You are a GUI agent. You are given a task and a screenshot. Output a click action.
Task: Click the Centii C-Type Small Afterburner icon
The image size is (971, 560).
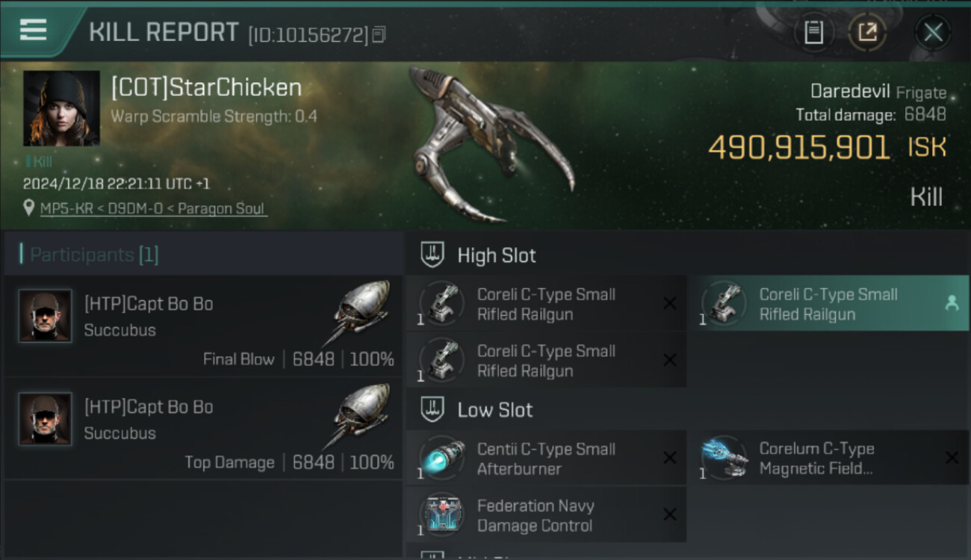[441, 458]
